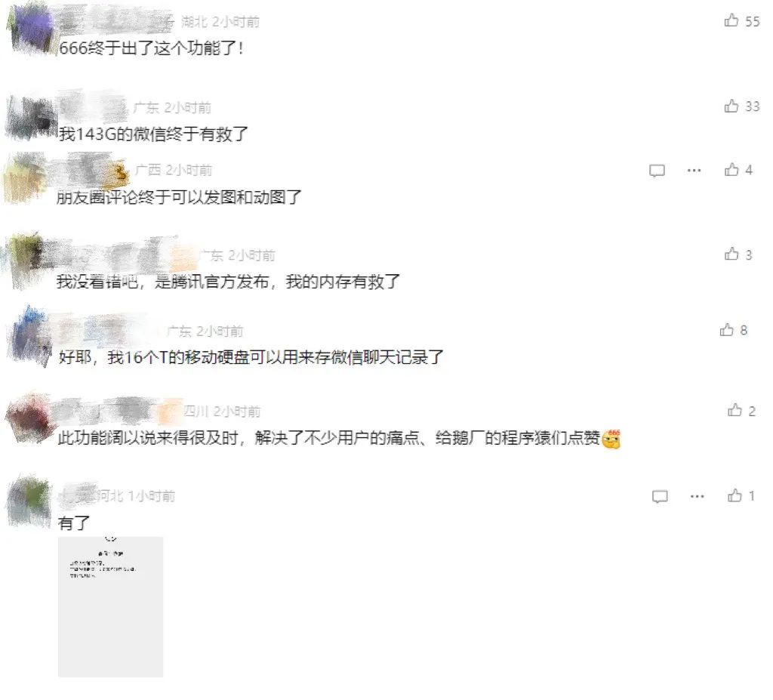The width and height of the screenshot is (773, 700).
Task: Open more options on the 河北 comment
Action: pos(697,496)
